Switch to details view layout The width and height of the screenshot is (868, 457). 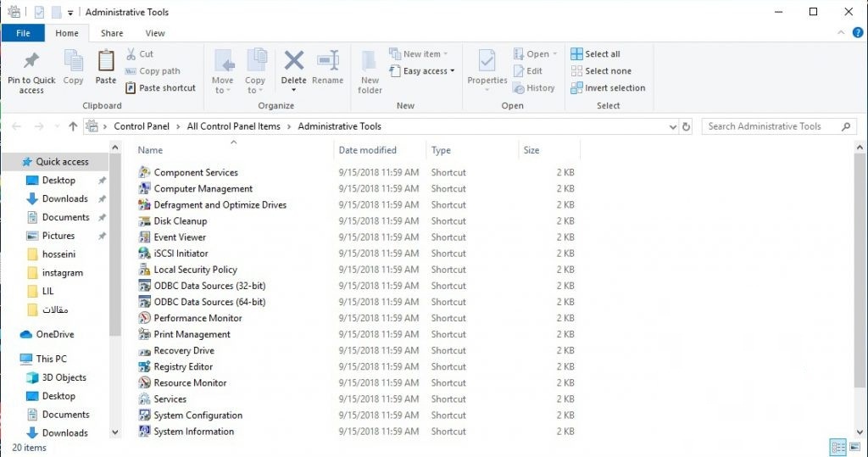pyautogui.click(x=837, y=448)
